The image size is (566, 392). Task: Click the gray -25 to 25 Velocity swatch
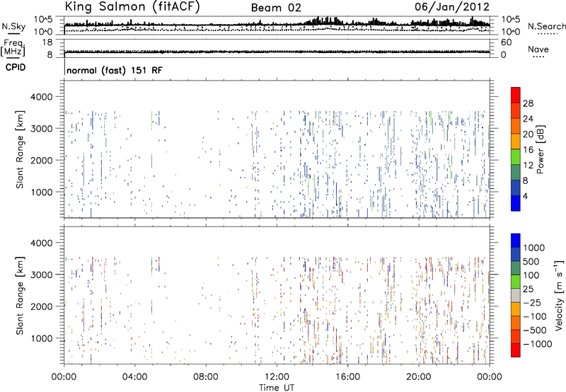[516, 295]
